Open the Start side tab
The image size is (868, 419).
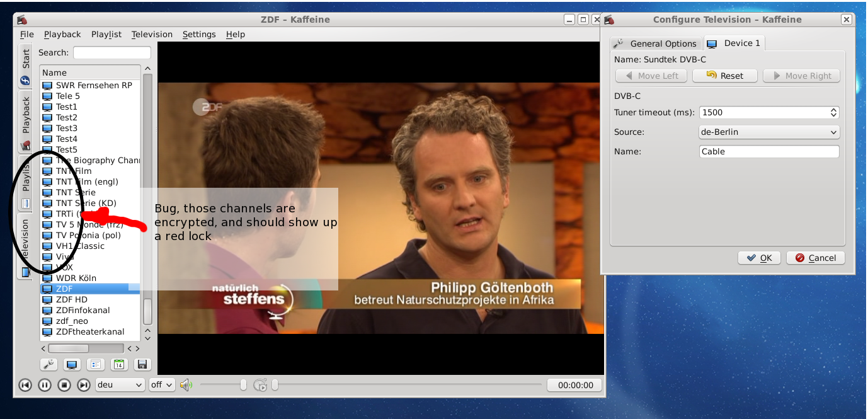pyautogui.click(x=26, y=66)
